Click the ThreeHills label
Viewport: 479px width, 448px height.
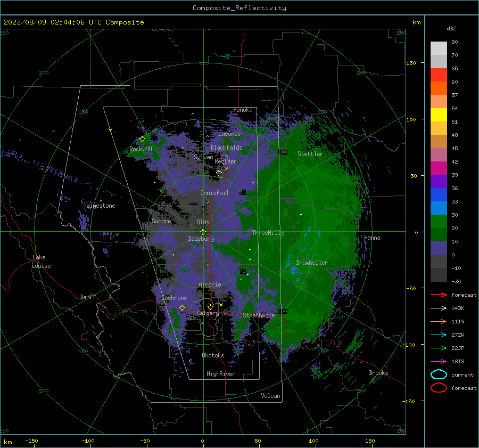(x=268, y=233)
